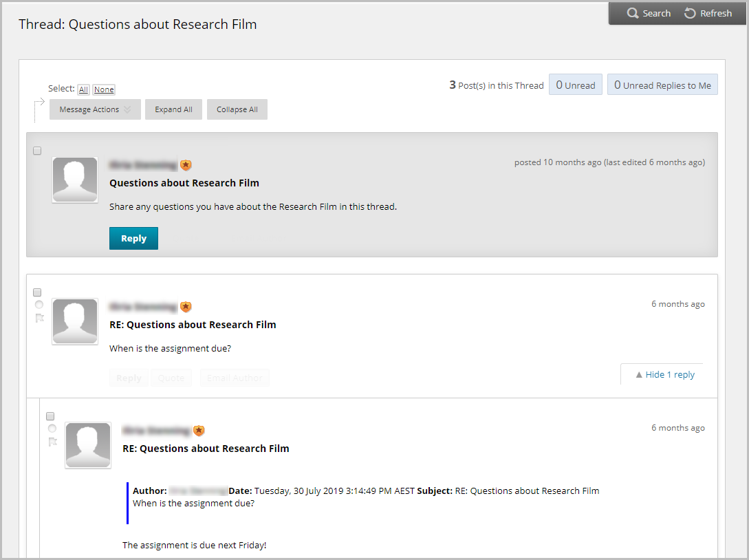The height and width of the screenshot is (560, 749).
Task: Click Expand All
Action: tap(173, 109)
